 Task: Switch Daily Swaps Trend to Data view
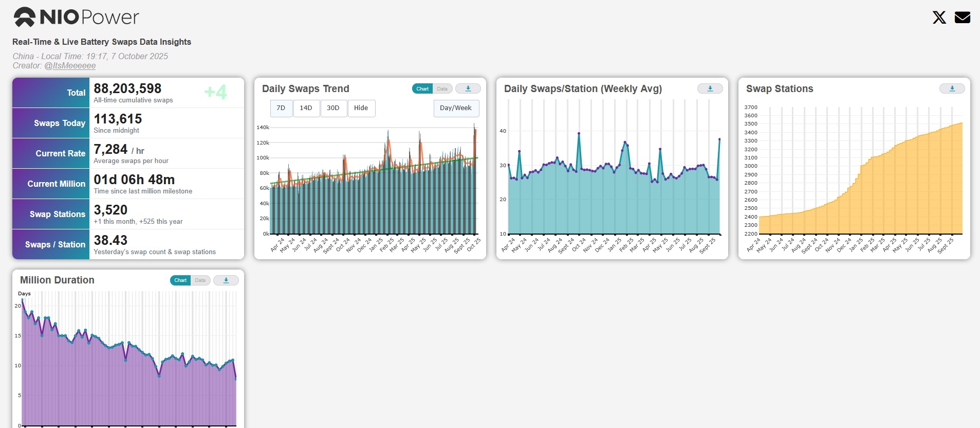coord(442,89)
